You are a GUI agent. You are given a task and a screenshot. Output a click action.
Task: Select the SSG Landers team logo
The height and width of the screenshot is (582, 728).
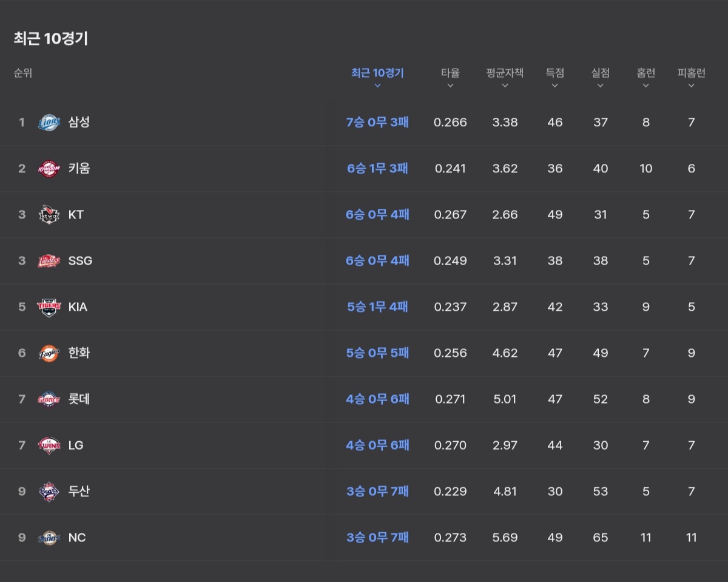(x=49, y=261)
